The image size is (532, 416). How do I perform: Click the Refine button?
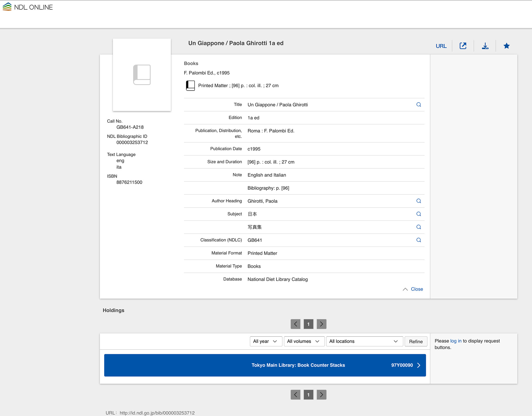[x=416, y=341]
